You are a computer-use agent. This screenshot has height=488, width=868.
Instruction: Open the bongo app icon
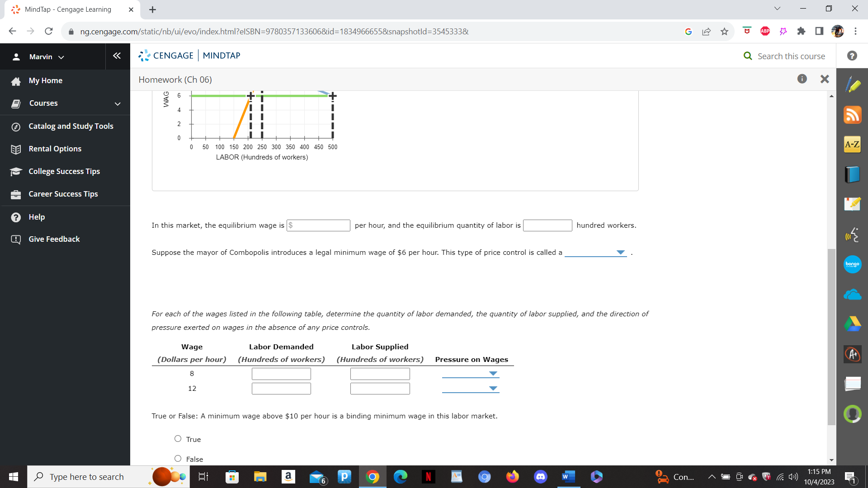pyautogui.click(x=852, y=264)
